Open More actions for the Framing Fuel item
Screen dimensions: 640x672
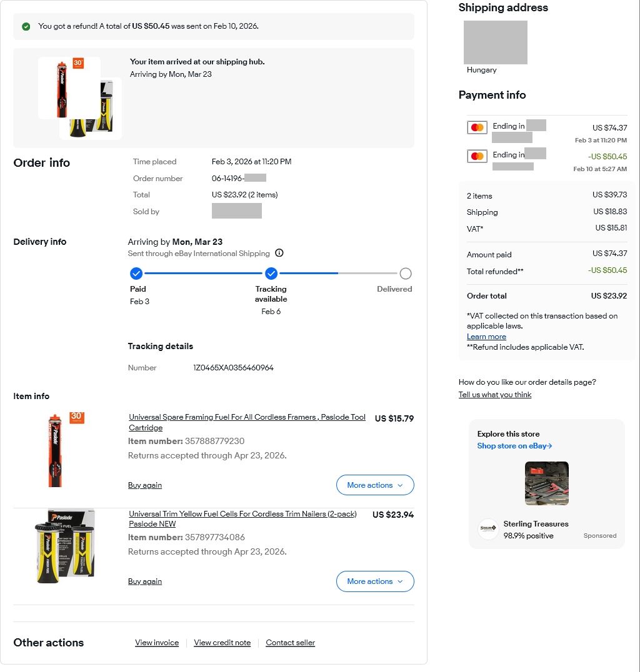375,485
